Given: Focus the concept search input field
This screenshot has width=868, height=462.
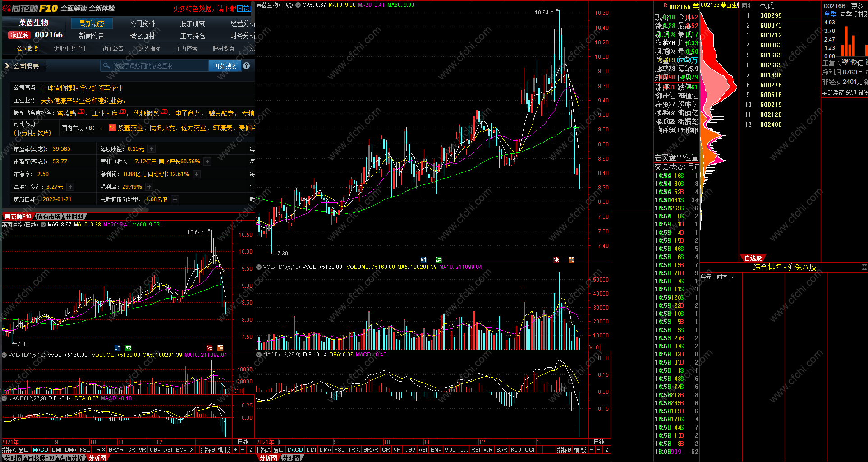Looking at the screenshot, I should (x=155, y=66).
